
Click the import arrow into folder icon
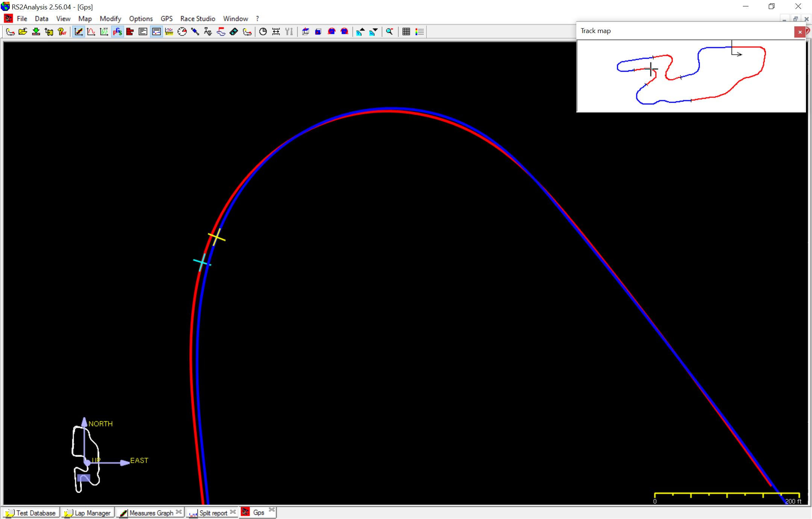tap(49, 32)
